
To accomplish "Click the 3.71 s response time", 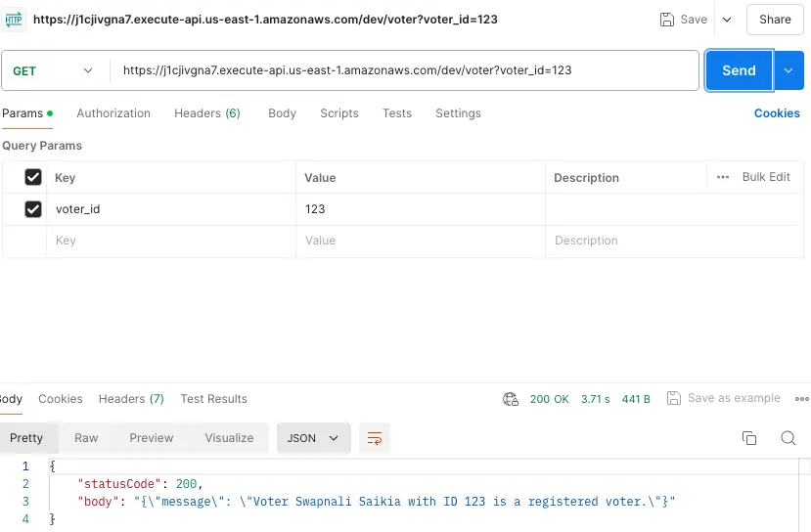I will click(x=596, y=399).
